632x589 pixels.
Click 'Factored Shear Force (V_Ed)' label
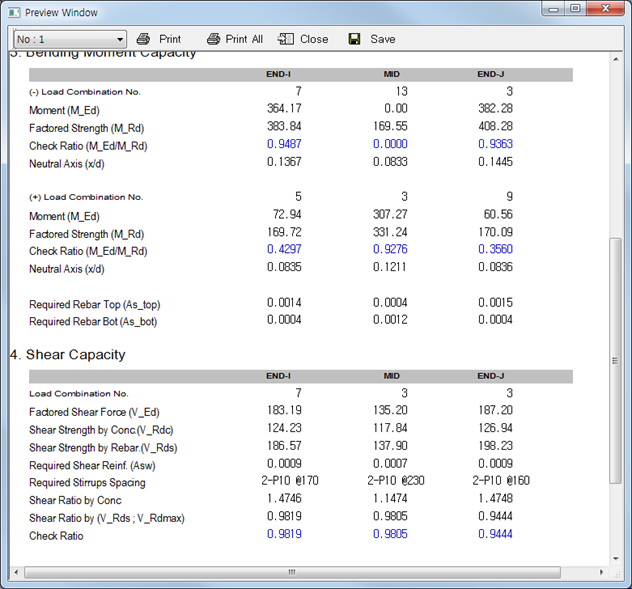tap(94, 412)
